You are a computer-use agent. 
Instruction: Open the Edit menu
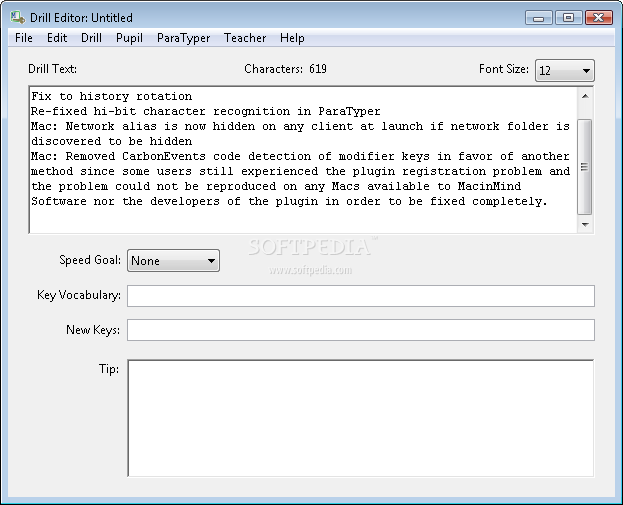[x=57, y=38]
